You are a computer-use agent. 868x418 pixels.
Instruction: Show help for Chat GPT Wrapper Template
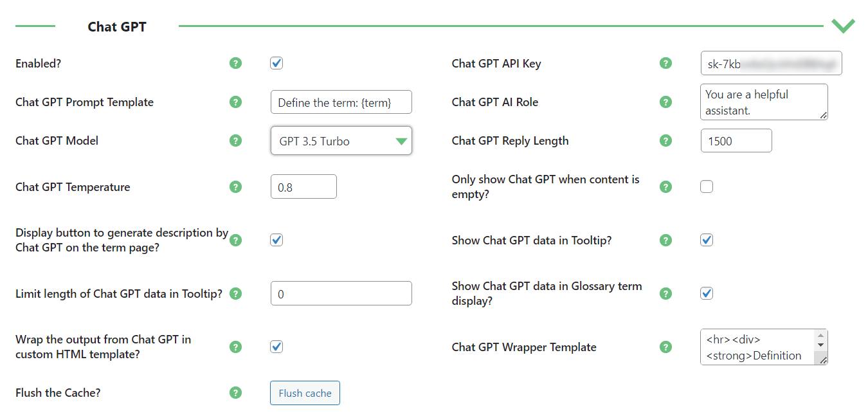tap(666, 347)
